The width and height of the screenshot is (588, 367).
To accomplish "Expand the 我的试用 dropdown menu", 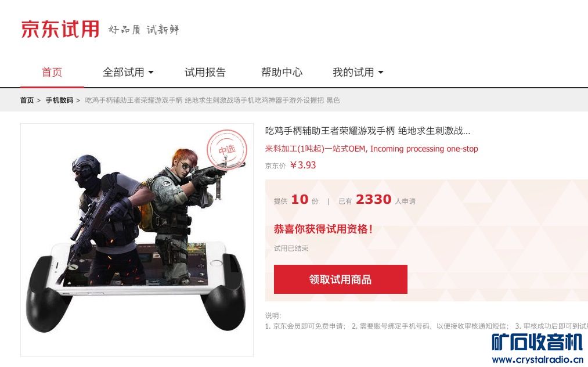I will click(358, 72).
